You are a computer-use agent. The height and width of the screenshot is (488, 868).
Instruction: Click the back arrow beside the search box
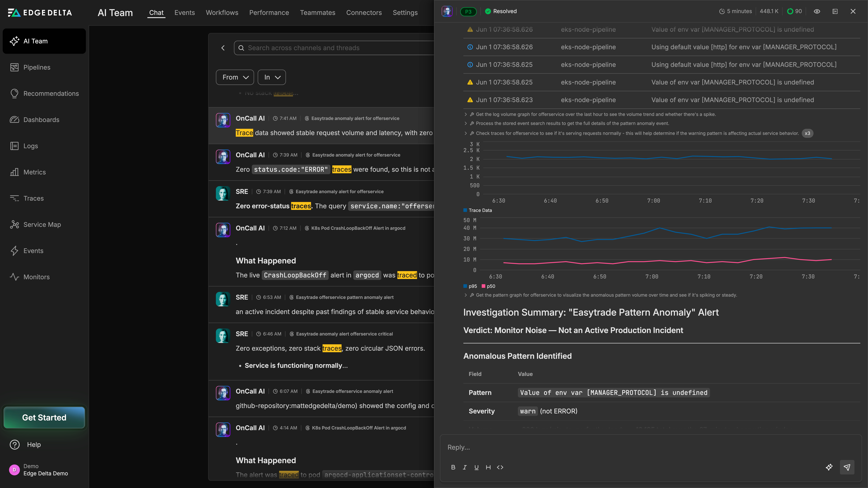pyautogui.click(x=223, y=48)
